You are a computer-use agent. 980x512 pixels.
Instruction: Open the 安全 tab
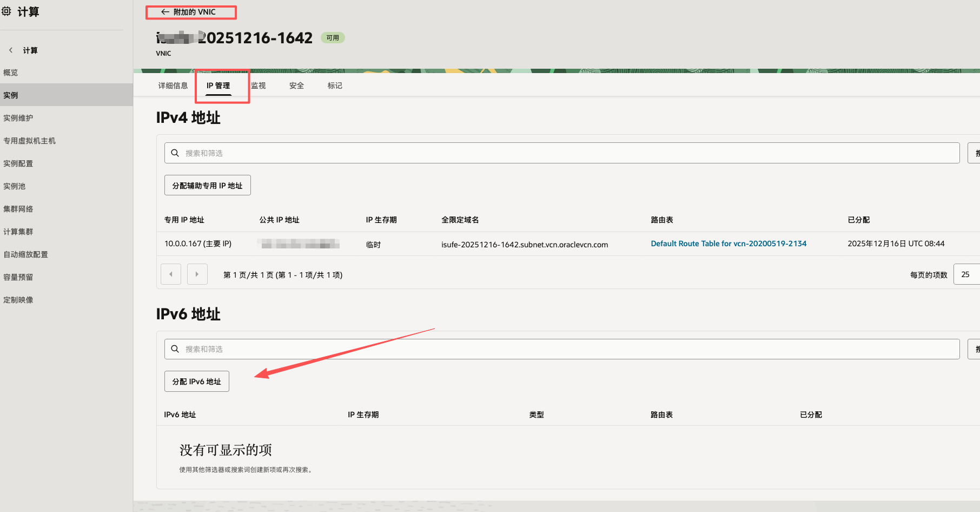[x=296, y=86]
